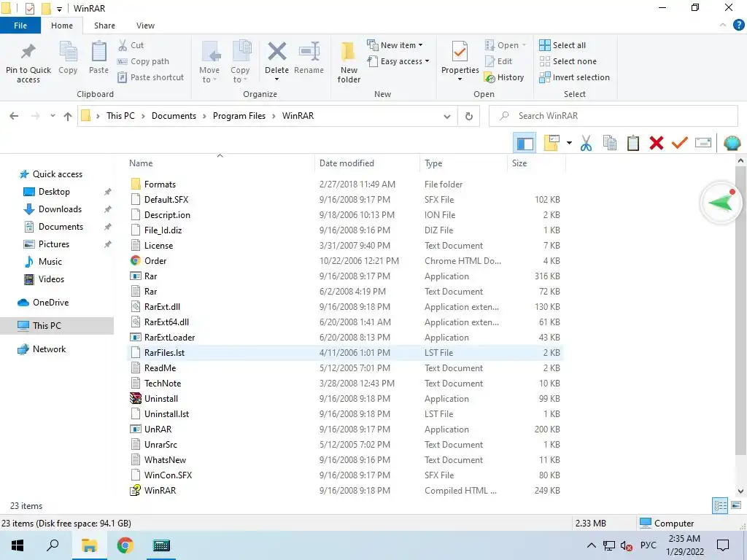This screenshot has height=560, width=747.
Task: Click Select all in ribbon
Action: 562,45
